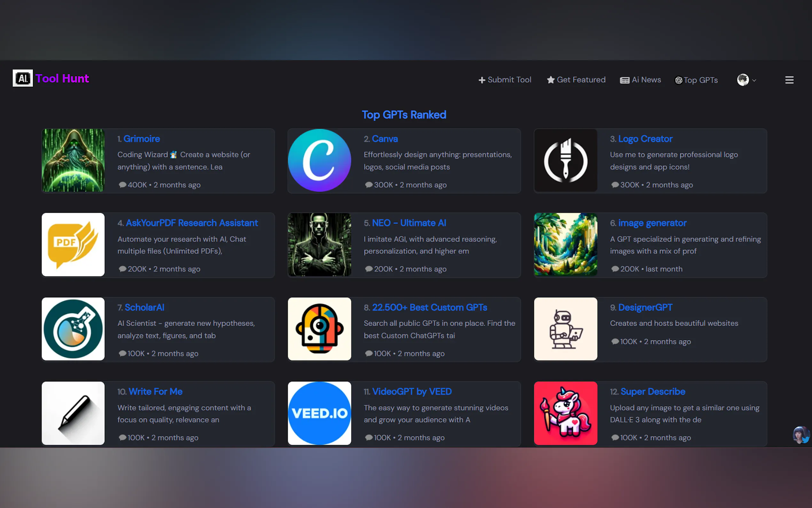812x508 pixels.
Task: Click Canva's chat bubble count icon
Action: coord(369,185)
